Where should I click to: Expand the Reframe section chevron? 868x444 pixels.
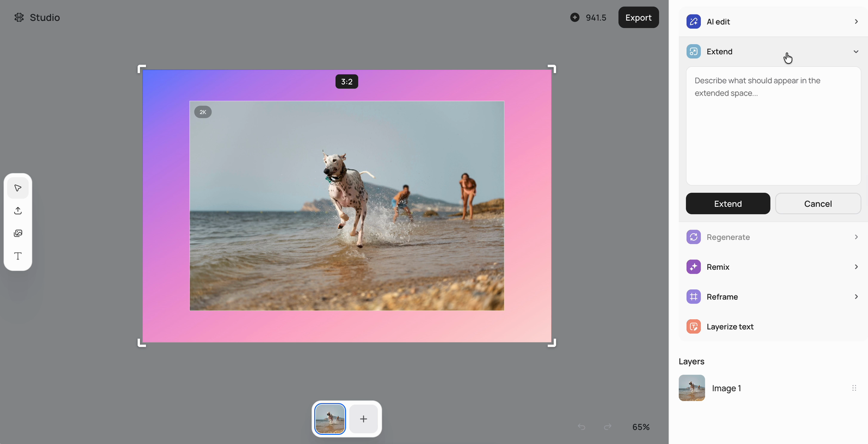click(x=856, y=297)
